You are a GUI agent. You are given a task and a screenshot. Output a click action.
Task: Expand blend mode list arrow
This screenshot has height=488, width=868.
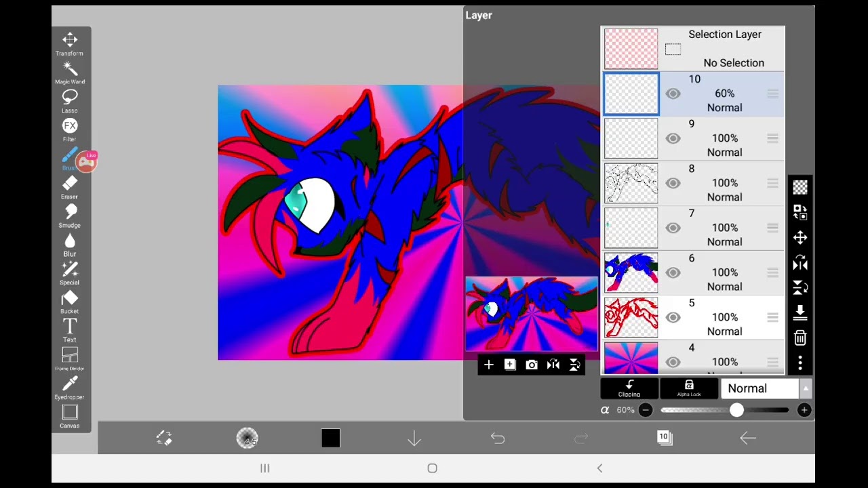point(806,388)
